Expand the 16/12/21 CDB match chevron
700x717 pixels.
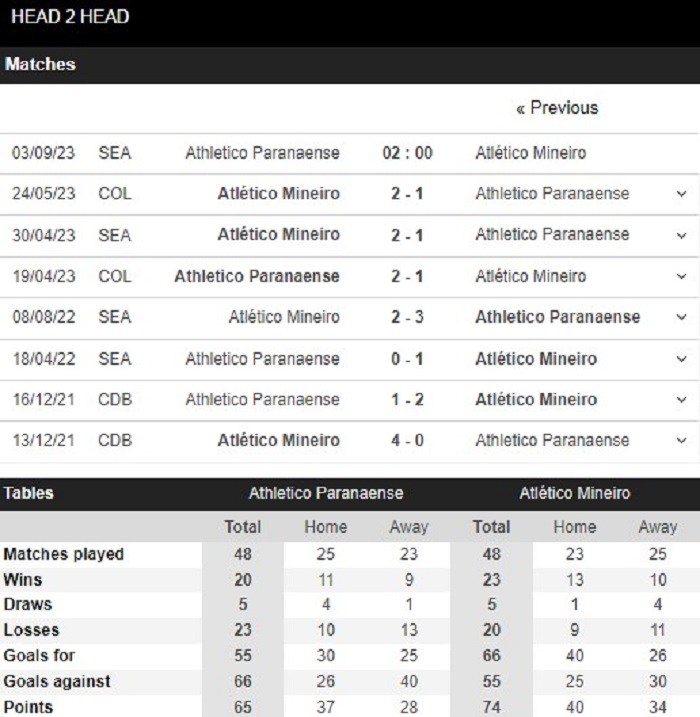(681, 400)
